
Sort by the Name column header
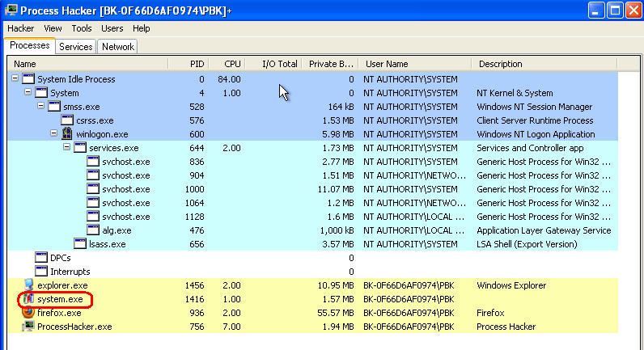pos(88,64)
